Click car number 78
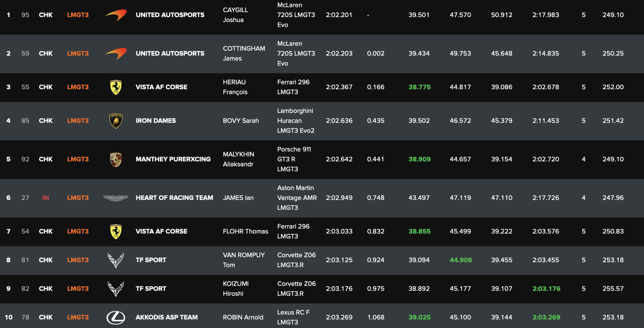This screenshot has width=644, height=328. [x=25, y=317]
